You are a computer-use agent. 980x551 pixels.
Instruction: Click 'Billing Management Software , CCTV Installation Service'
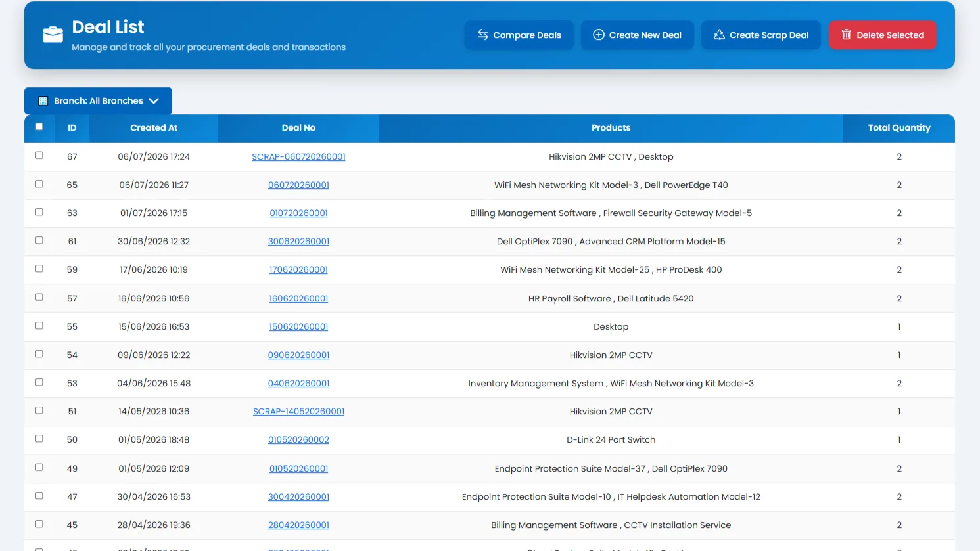click(x=611, y=525)
